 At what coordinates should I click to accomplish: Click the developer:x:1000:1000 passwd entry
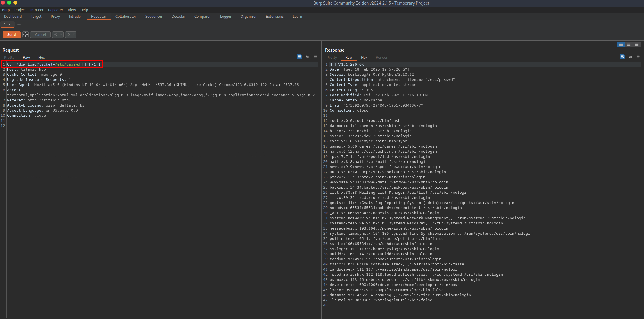point(395,285)
